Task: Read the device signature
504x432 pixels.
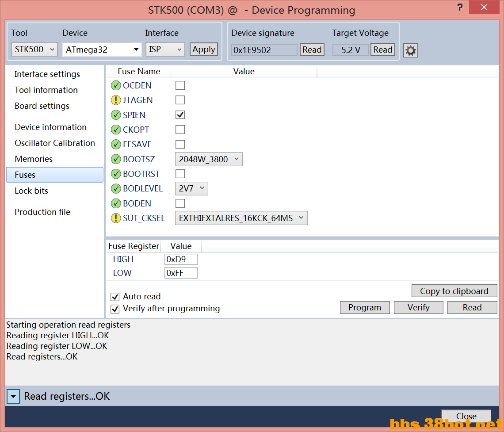Action: tap(312, 50)
